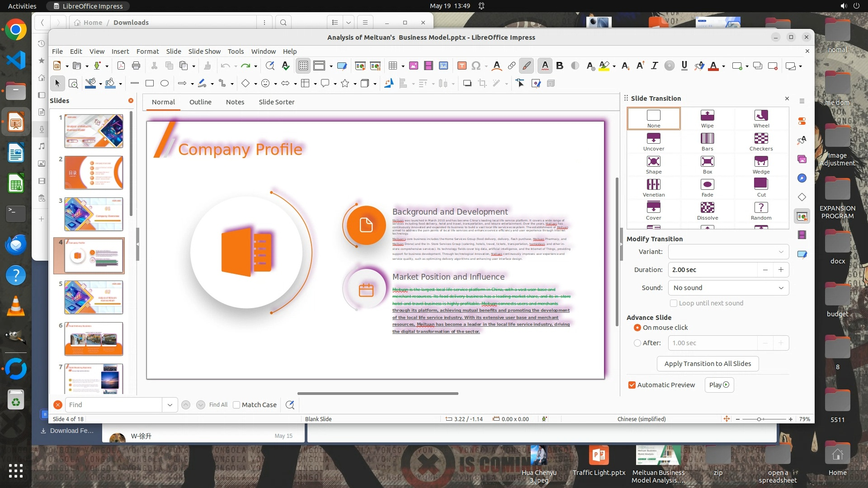Select the Rectangle shape tool
868x488 pixels.
point(150,83)
